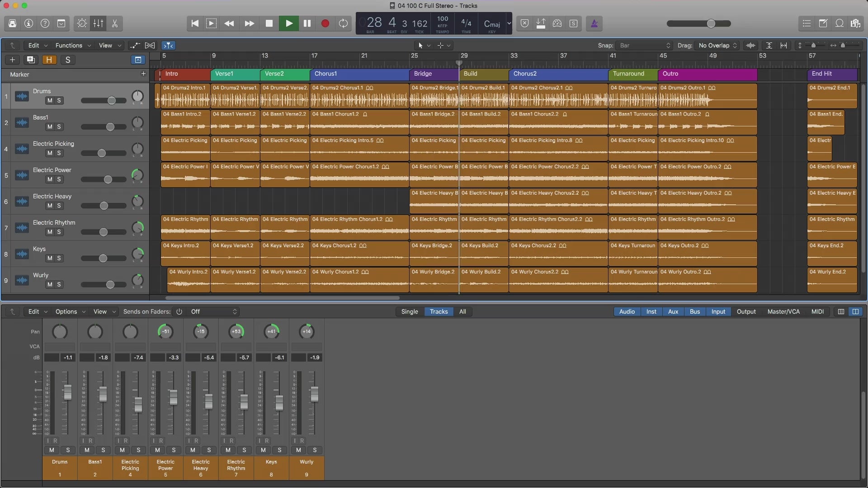Open the List Editors icon
This screenshot has width=868, height=488.
807,23
